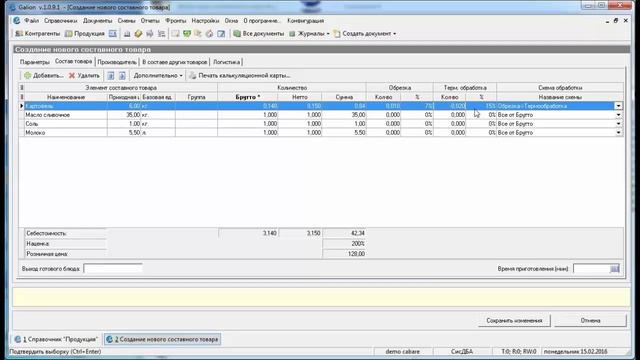Open scheme dropdown for Масло сливочное row
This screenshot has height=360, width=640.
coord(618,115)
